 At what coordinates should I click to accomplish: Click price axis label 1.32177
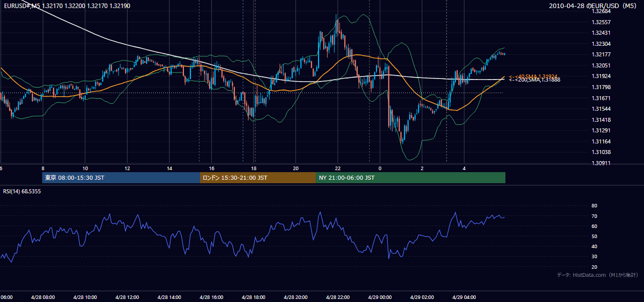tap(602, 54)
